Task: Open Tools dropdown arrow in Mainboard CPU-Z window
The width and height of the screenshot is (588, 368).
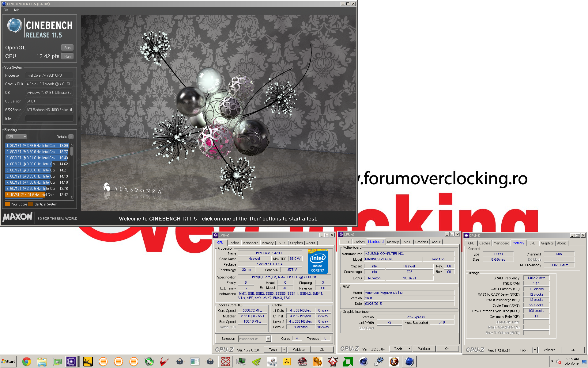Action: coord(409,349)
